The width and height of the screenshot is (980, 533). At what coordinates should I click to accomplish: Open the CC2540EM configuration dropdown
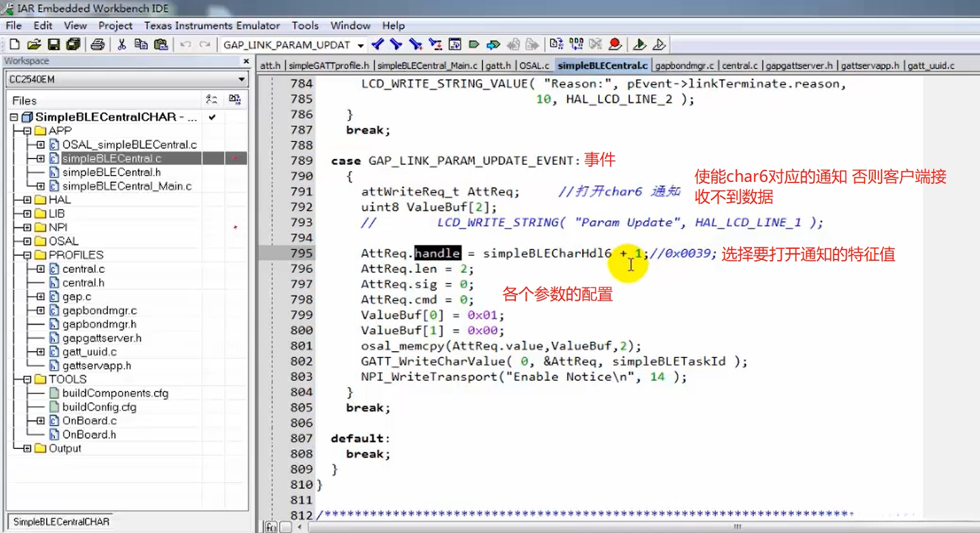241,80
